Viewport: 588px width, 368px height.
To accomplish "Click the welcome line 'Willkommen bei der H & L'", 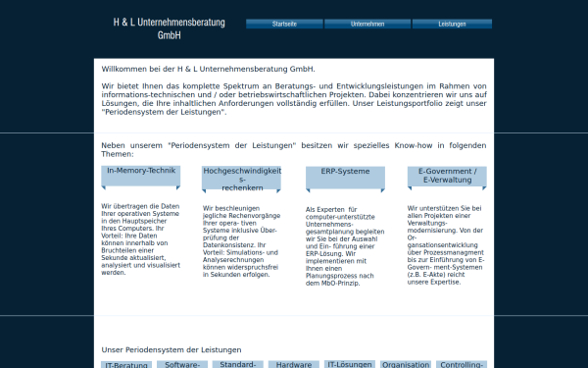I will pos(208,69).
